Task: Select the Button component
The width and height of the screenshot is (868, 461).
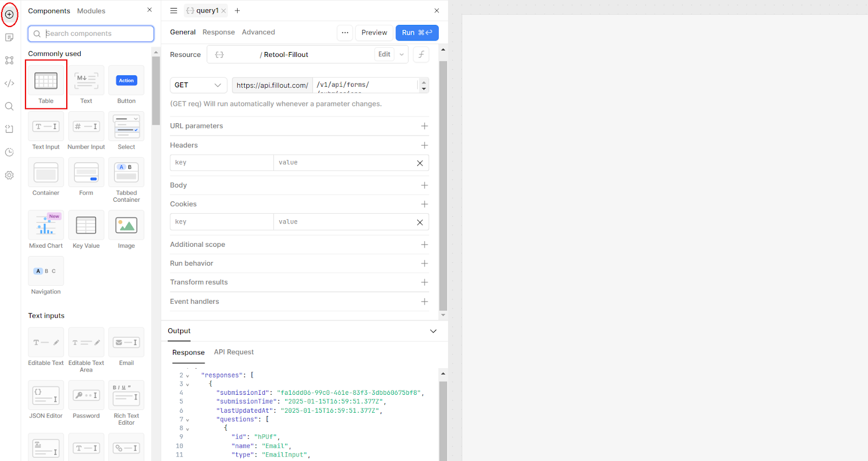Action: (x=126, y=85)
